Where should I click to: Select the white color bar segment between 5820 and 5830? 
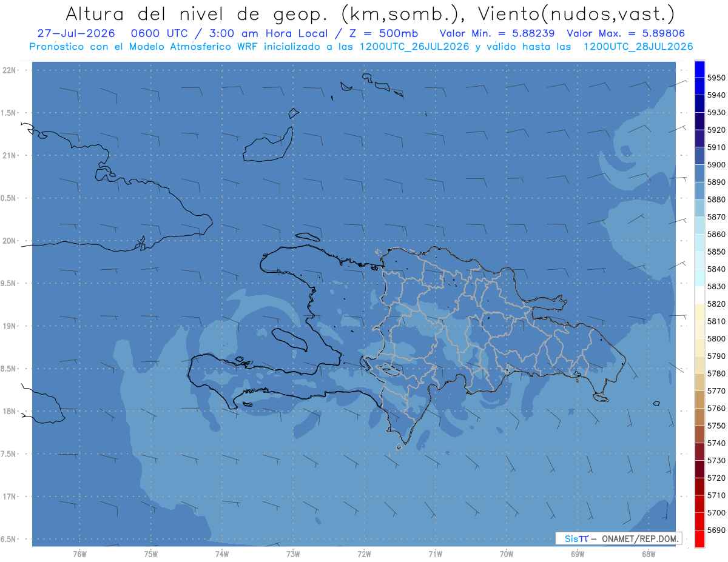[x=699, y=295]
